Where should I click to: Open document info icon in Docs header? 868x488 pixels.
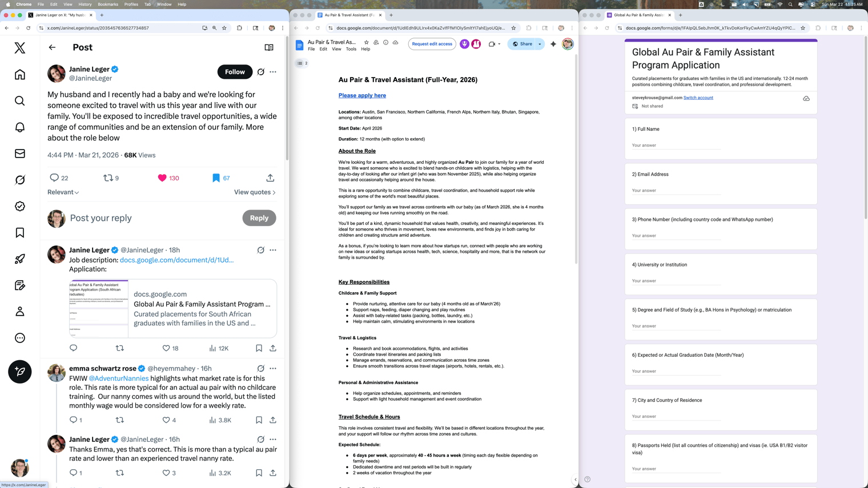click(385, 42)
